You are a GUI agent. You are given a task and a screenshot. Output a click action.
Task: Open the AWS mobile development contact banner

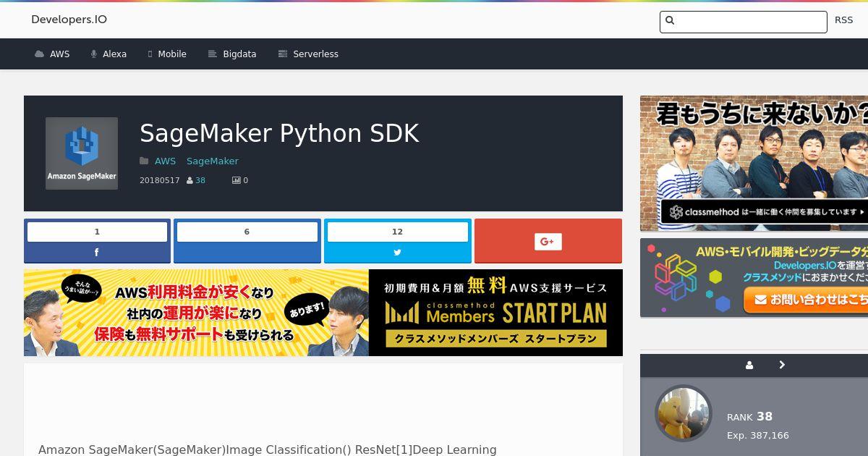point(754,278)
